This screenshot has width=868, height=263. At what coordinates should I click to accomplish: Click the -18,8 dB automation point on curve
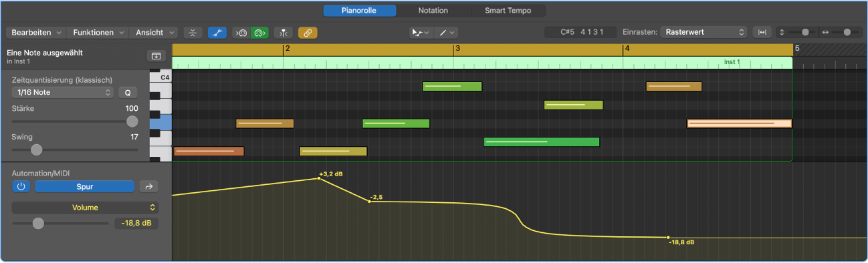(667, 237)
